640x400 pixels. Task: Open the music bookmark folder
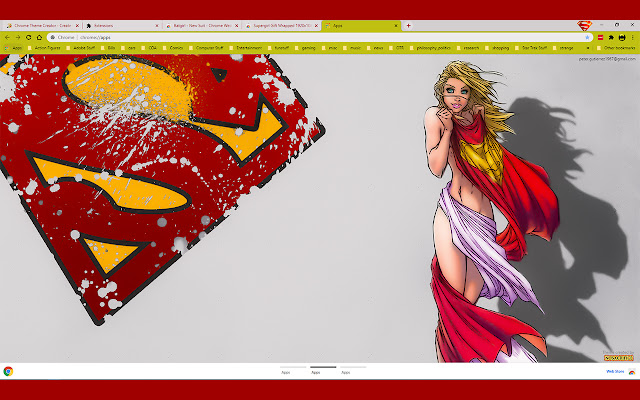(352, 48)
